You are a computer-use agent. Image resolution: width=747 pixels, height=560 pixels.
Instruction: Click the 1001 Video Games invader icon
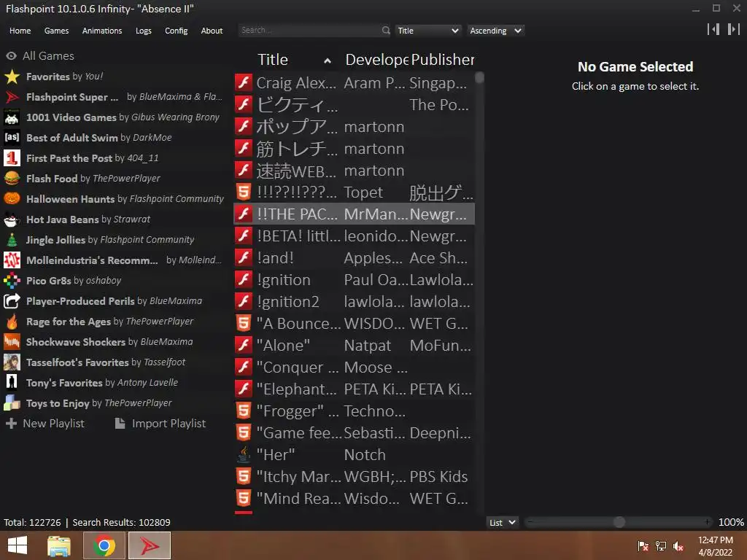point(12,117)
